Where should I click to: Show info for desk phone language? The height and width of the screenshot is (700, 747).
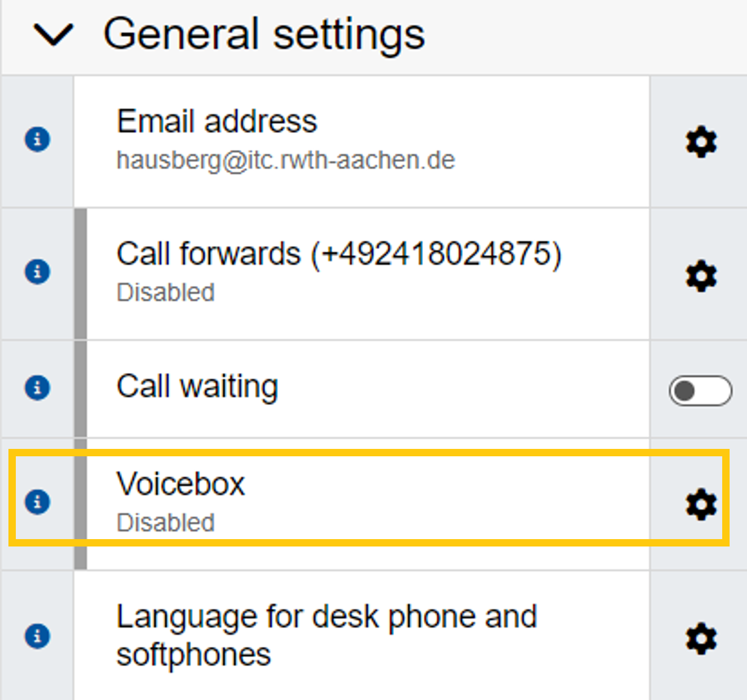(37, 636)
